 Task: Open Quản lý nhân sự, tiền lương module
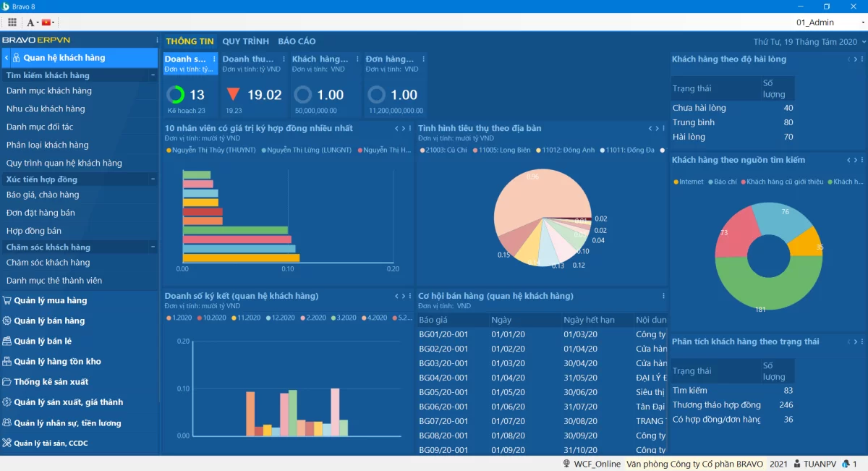click(x=67, y=423)
